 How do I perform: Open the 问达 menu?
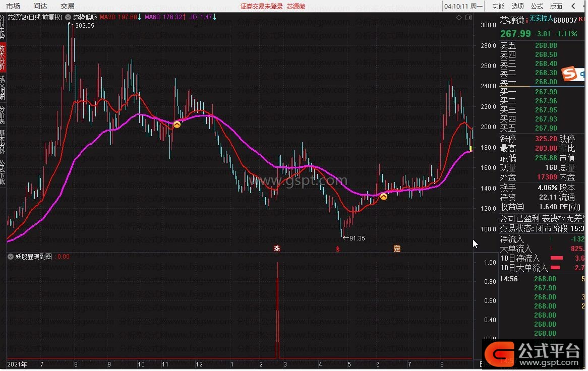tap(40, 6)
